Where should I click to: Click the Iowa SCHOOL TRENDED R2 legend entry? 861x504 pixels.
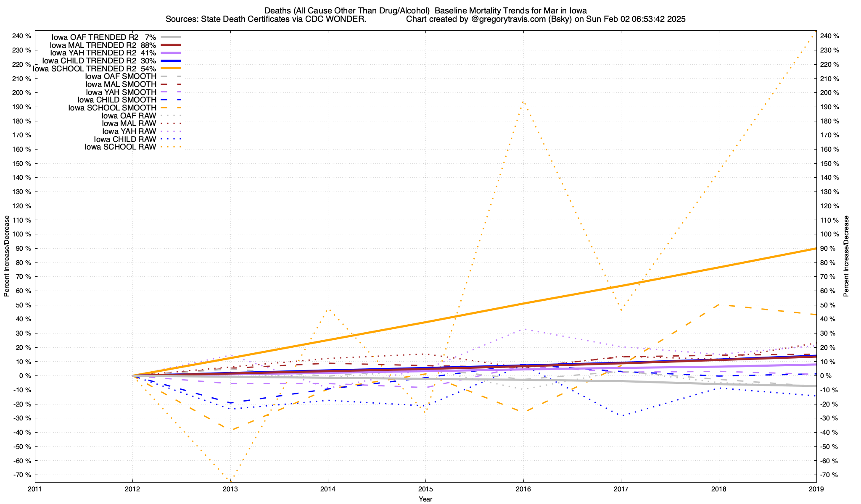(94, 68)
